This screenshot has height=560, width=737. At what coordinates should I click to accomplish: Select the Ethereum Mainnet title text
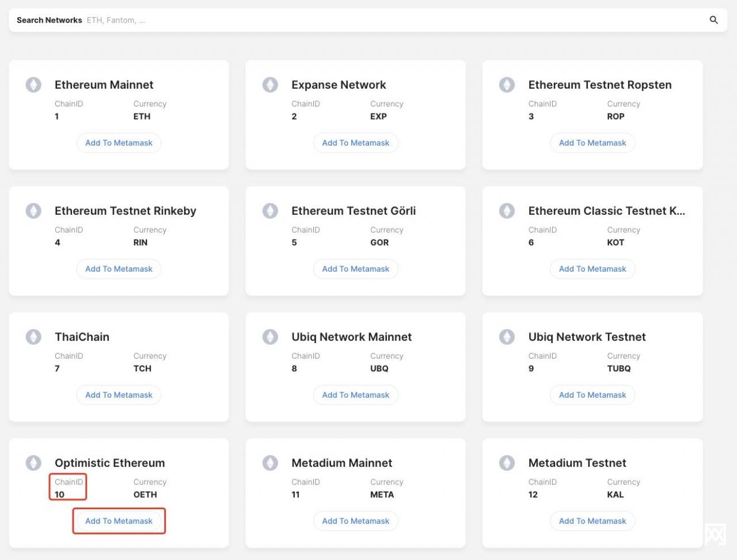pos(104,85)
